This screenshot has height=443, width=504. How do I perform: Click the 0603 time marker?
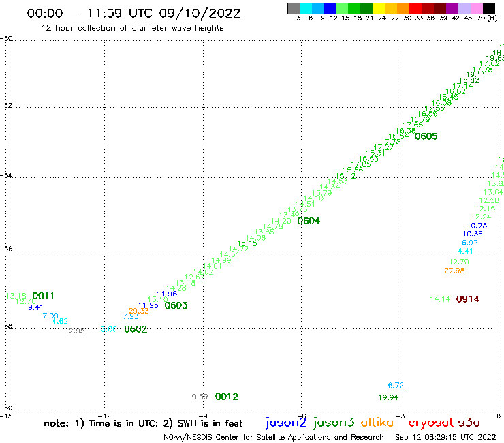click(176, 305)
